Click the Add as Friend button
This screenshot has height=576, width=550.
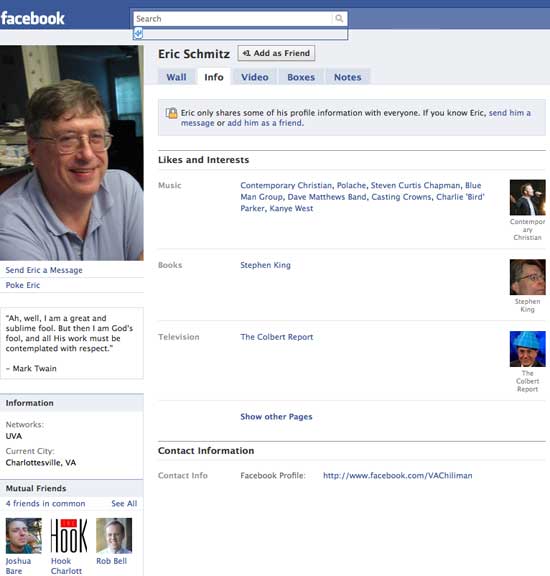276,53
